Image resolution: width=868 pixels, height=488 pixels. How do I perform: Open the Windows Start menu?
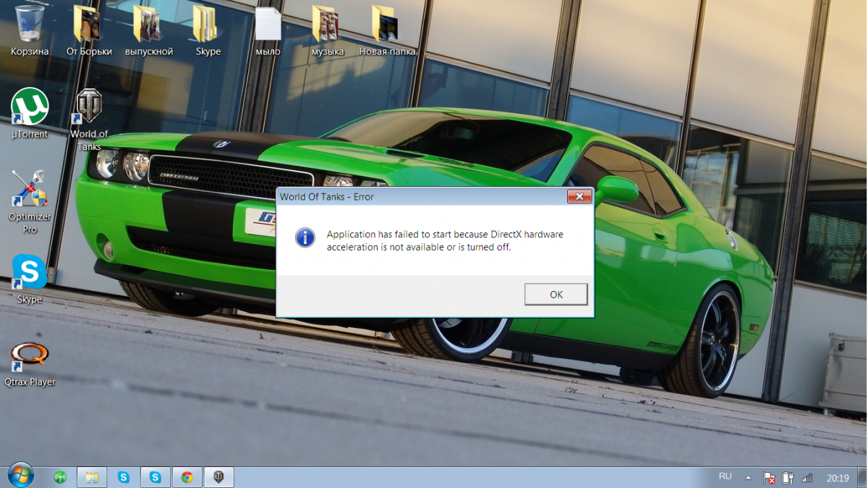(x=20, y=476)
